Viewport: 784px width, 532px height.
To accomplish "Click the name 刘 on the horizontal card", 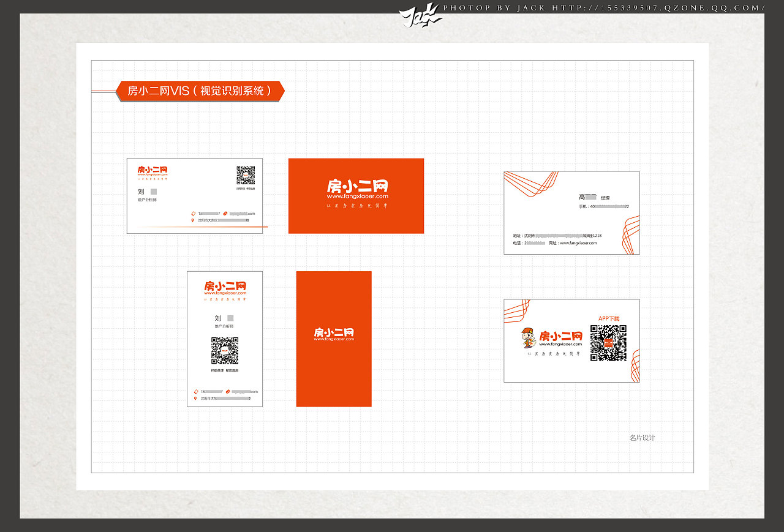I will click(x=141, y=192).
